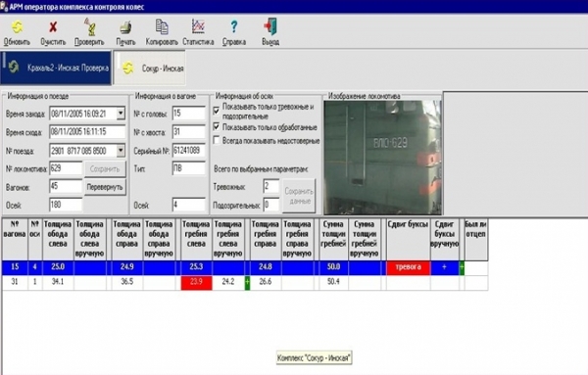Open Печать printer toolbar icon
The height and width of the screenshot is (375, 588).
[125, 27]
